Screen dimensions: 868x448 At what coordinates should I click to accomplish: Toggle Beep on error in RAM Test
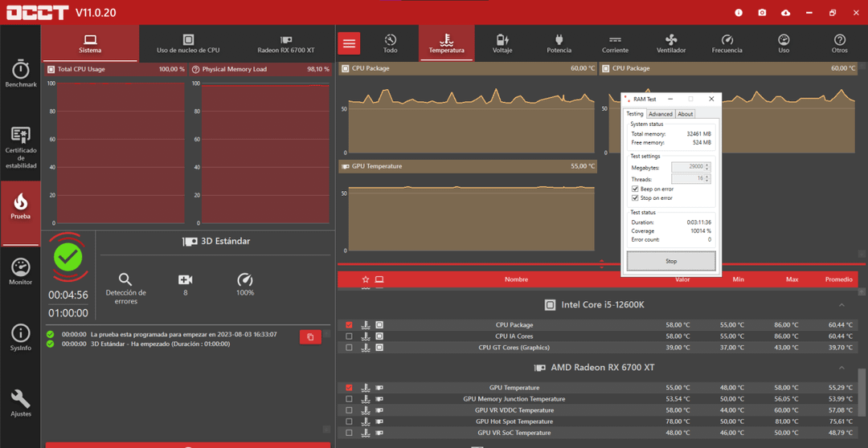(x=635, y=189)
